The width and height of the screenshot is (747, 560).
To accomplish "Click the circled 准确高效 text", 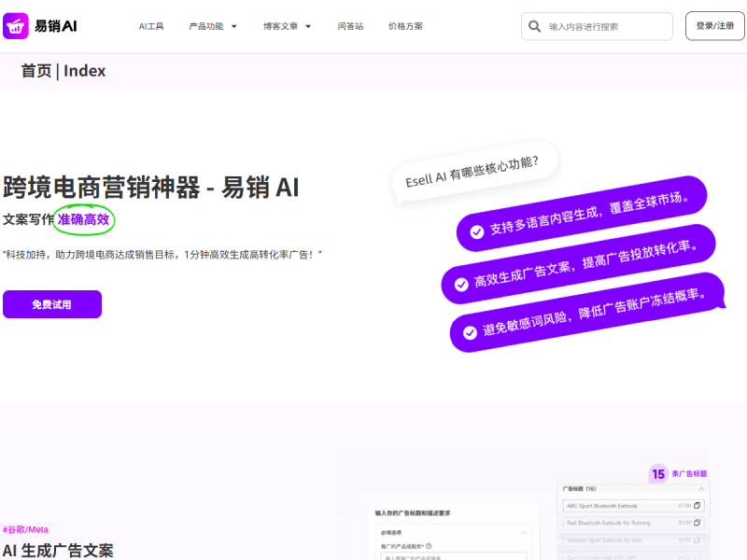I will pyautogui.click(x=83, y=219).
